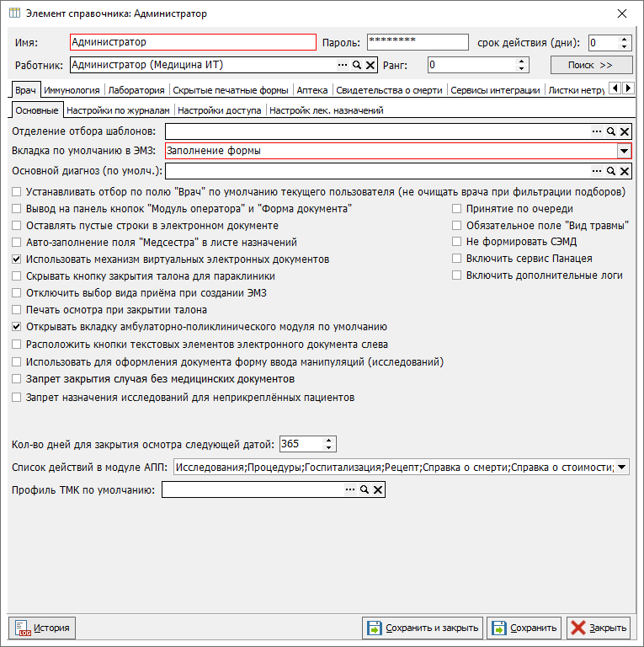Toggle Вывод на панель кнопок "Модуль оператора"
The image size is (644, 647).
click(17, 209)
